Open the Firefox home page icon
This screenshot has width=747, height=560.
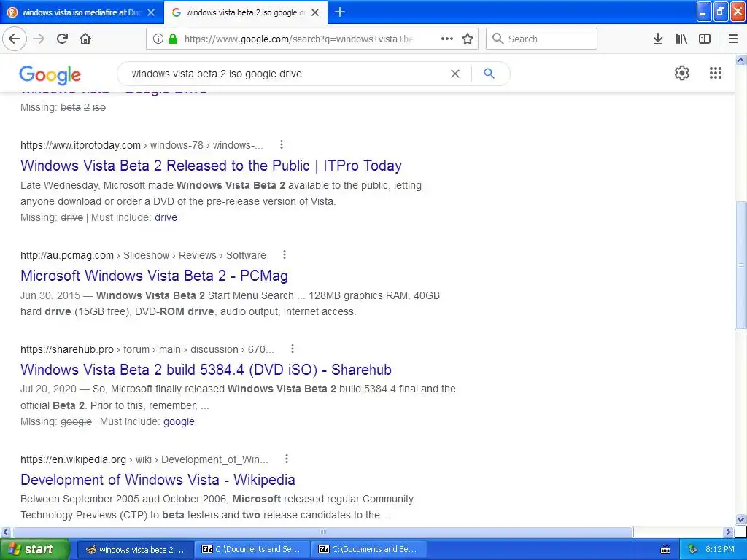pyautogui.click(x=86, y=39)
